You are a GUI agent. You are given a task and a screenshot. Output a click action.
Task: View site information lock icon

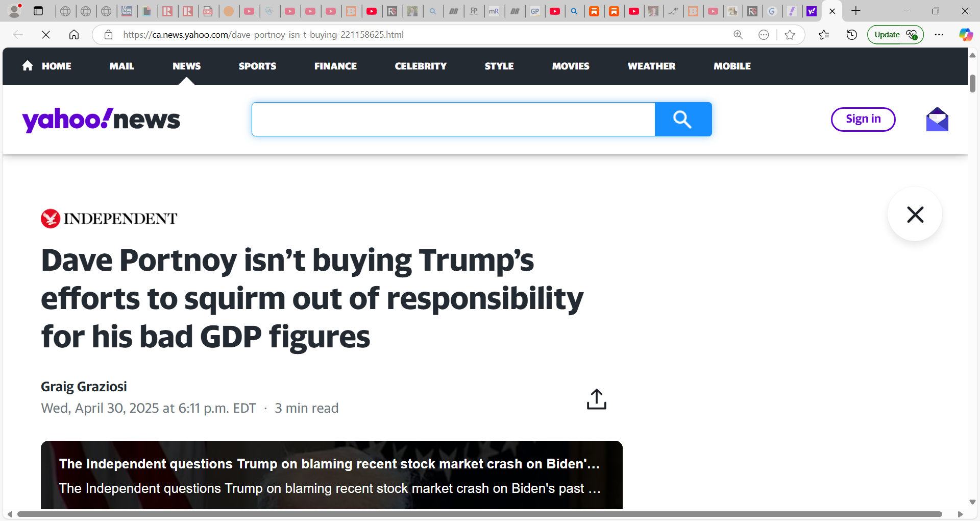[x=108, y=35]
